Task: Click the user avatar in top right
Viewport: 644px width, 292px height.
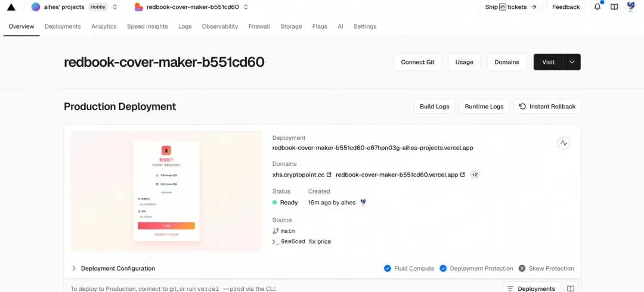Action: click(x=631, y=7)
